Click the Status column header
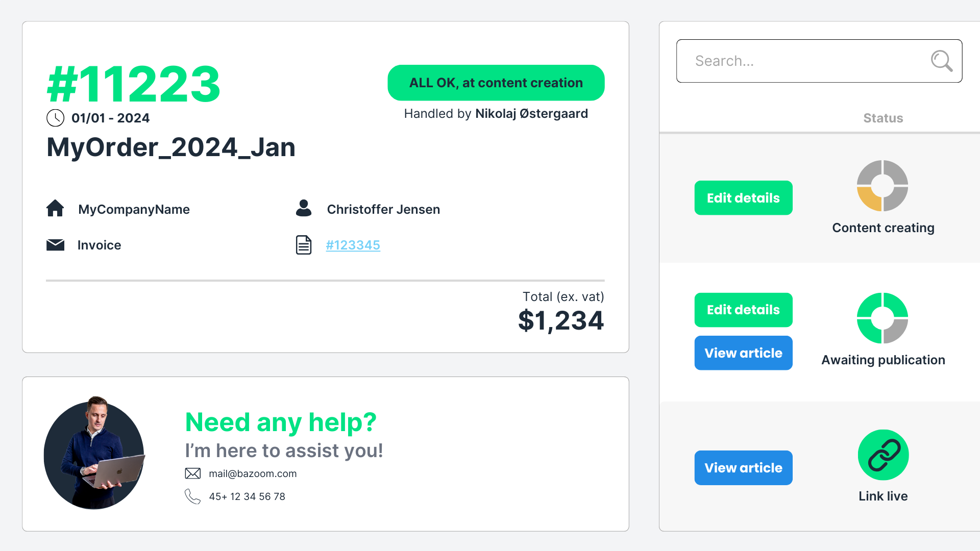The image size is (980, 551). coord(883,118)
